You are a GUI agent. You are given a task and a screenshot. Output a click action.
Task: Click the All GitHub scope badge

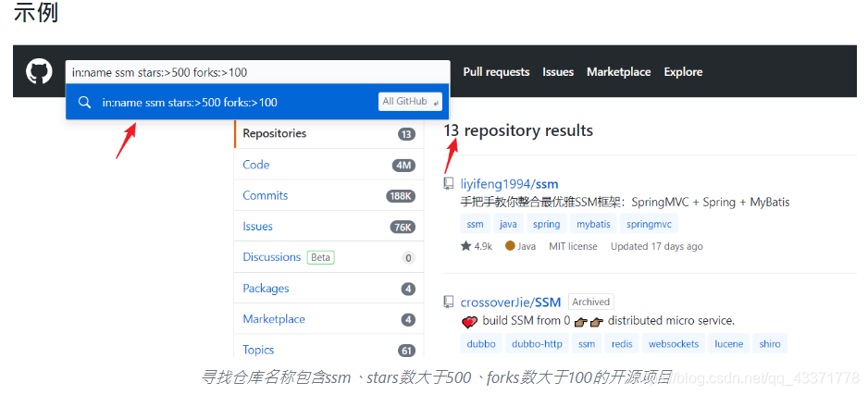point(410,102)
